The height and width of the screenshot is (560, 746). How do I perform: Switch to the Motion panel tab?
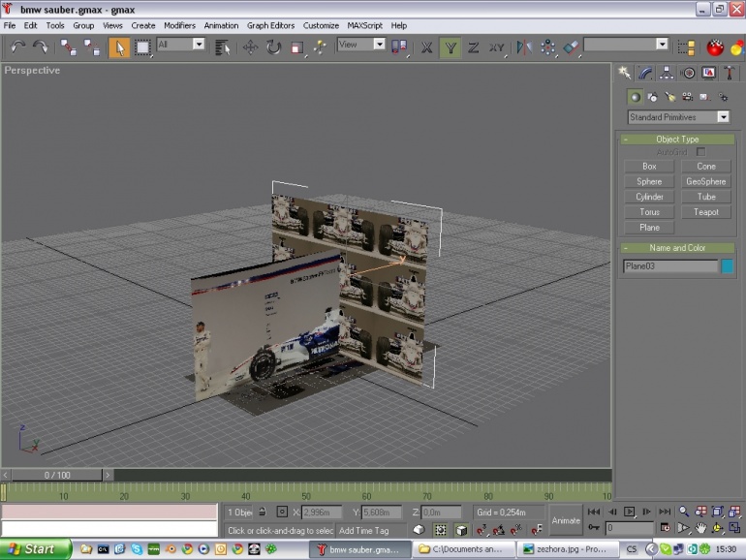(688, 73)
